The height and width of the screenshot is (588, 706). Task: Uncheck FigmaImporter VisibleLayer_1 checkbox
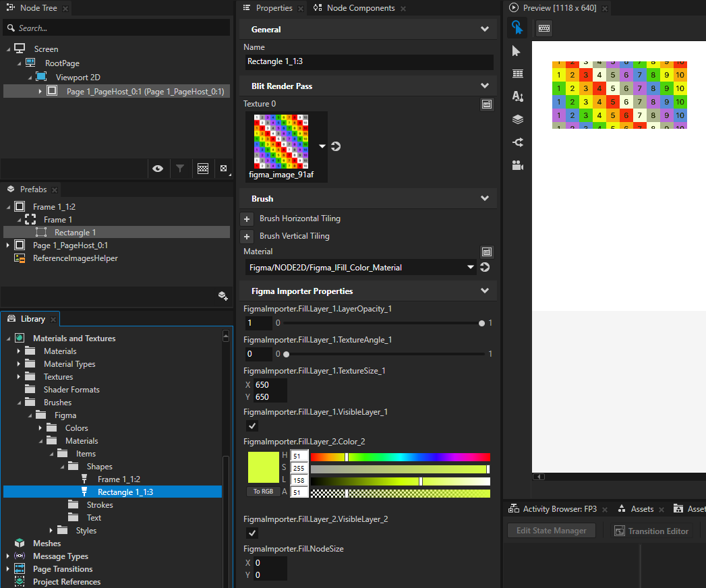(x=252, y=425)
